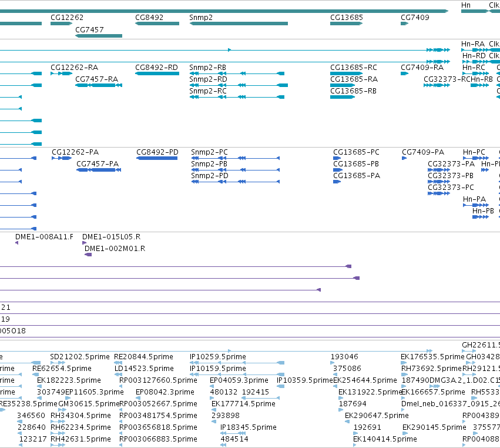
Task: Click EST label LD14523.5prime
Action: click(144, 369)
